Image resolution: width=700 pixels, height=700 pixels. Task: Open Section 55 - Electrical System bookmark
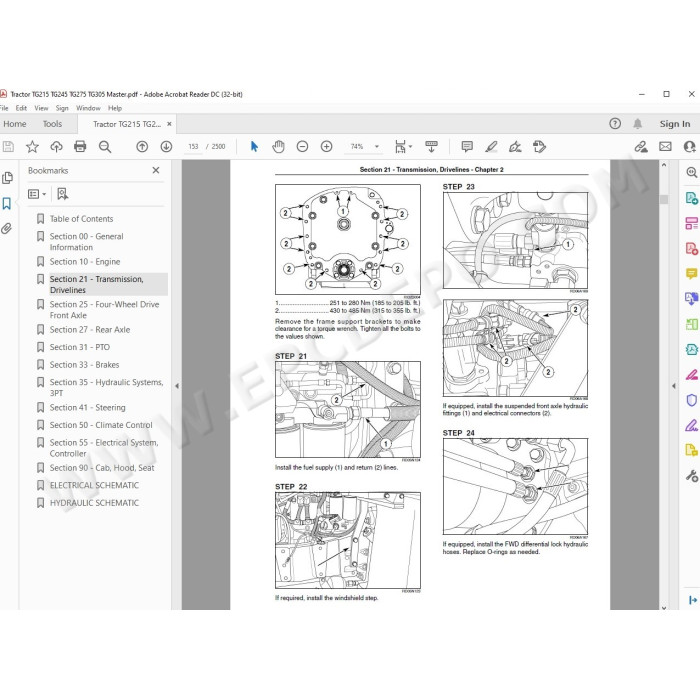point(104,448)
